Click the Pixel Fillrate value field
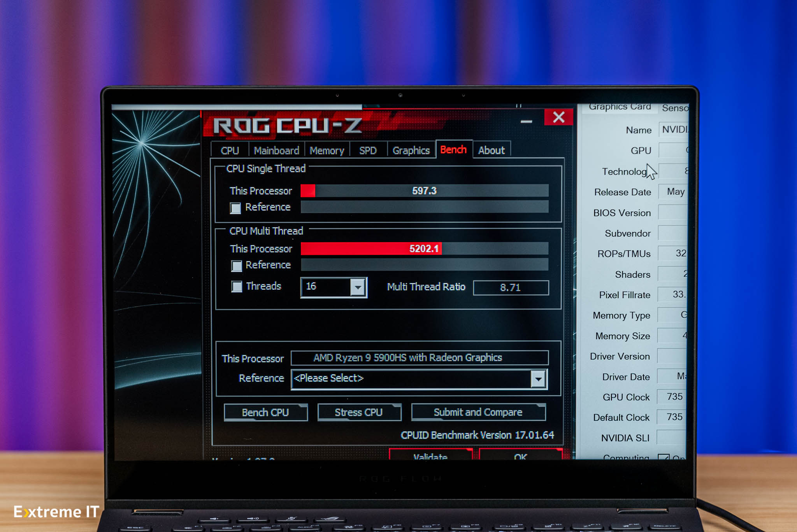This screenshot has width=797, height=532. 673,294
